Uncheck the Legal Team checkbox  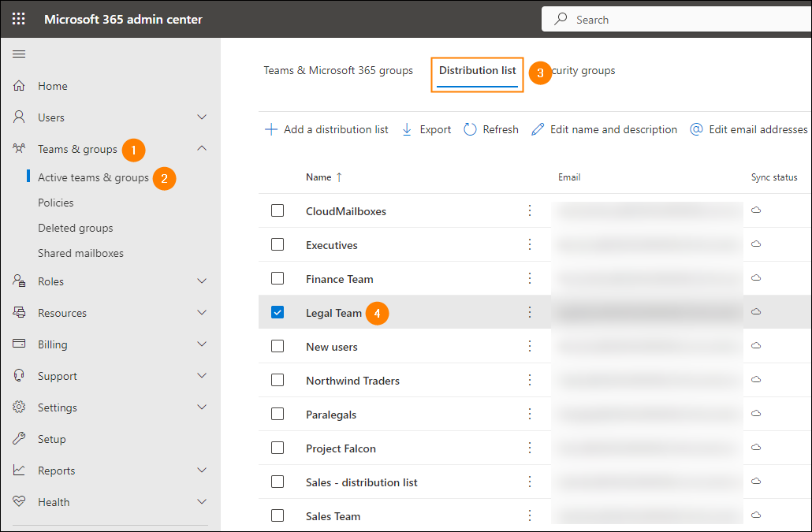pyautogui.click(x=277, y=312)
